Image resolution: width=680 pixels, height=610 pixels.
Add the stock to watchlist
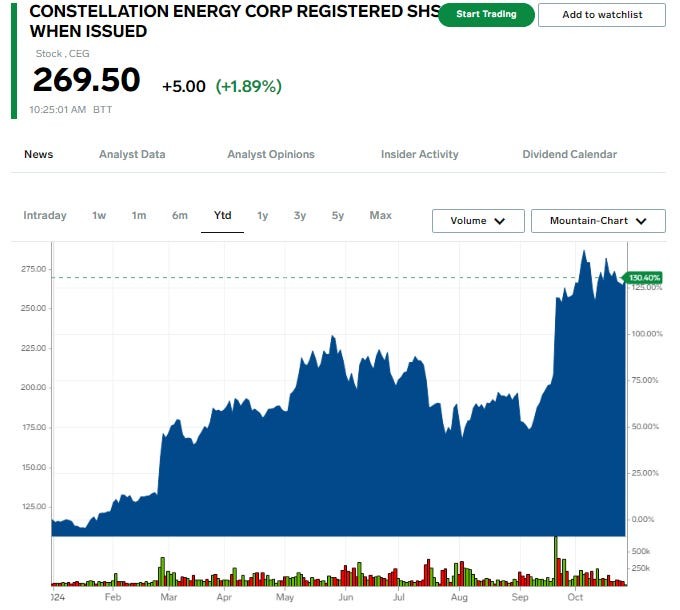pos(601,15)
